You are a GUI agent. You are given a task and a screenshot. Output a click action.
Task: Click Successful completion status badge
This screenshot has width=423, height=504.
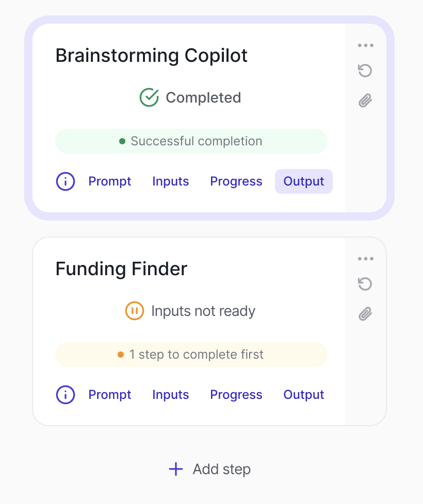pos(191,141)
